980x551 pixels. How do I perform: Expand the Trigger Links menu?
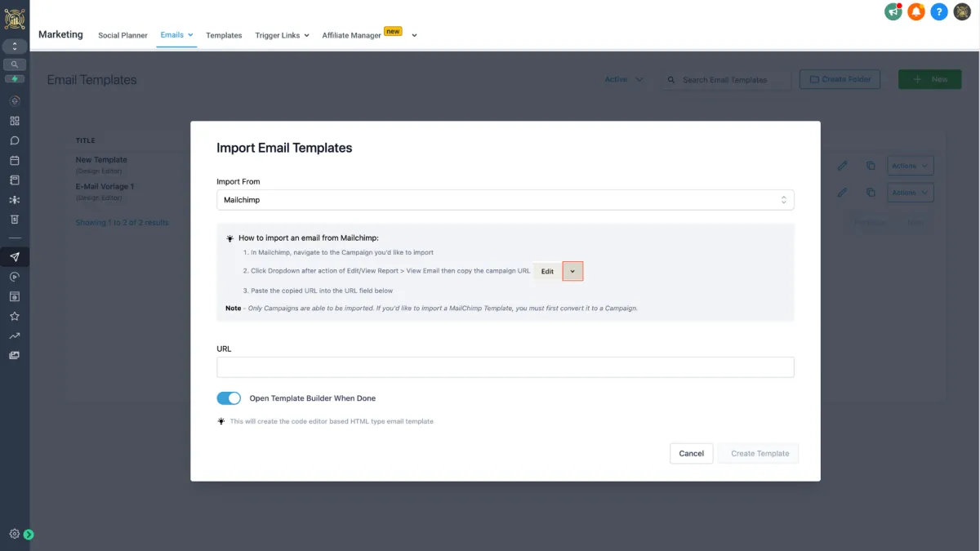click(282, 35)
